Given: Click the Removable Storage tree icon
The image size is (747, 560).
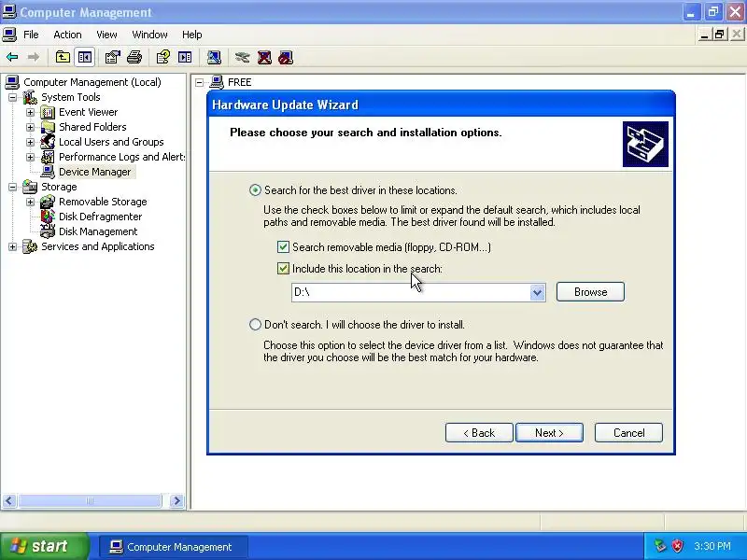Looking at the screenshot, I should pyautogui.click(x=48, y=202).
